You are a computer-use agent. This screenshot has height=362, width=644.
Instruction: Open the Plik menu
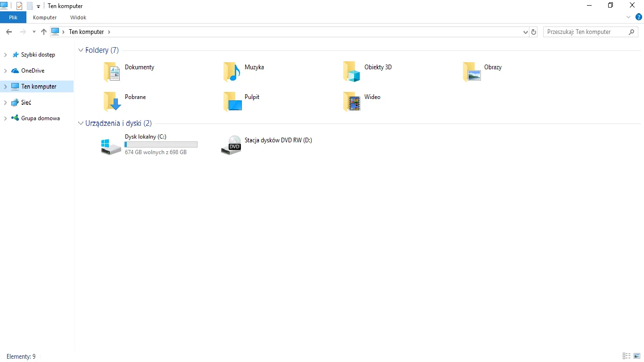pyautogui.click(x=13, y=17)
